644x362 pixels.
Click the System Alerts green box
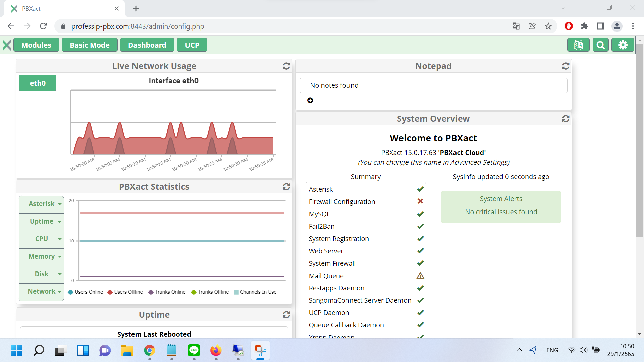501,207
